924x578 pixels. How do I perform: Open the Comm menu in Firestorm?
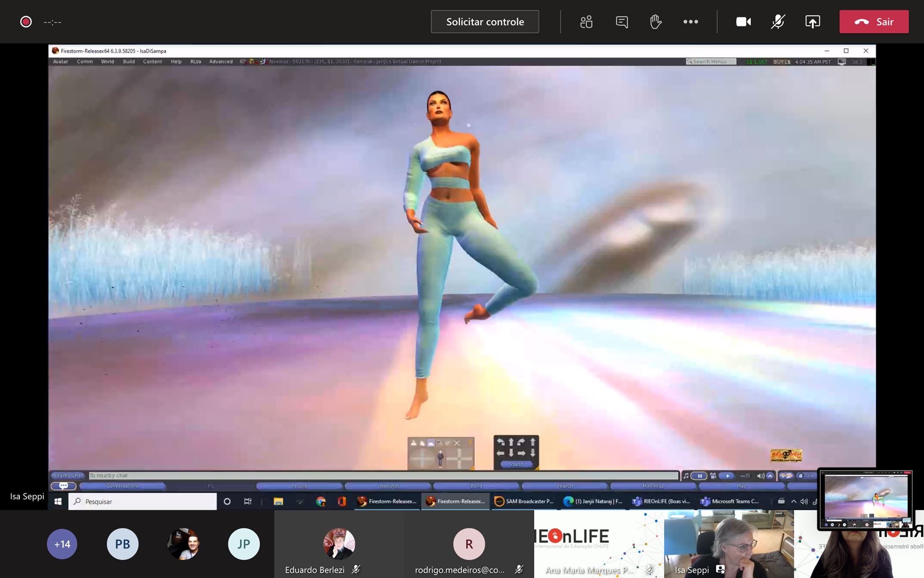click(x=85, y=61)
